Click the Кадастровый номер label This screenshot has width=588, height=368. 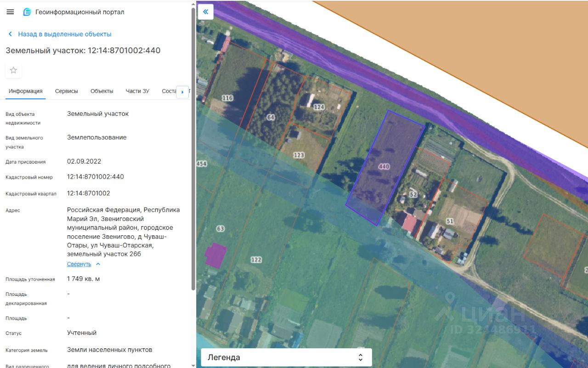point(29,177)
